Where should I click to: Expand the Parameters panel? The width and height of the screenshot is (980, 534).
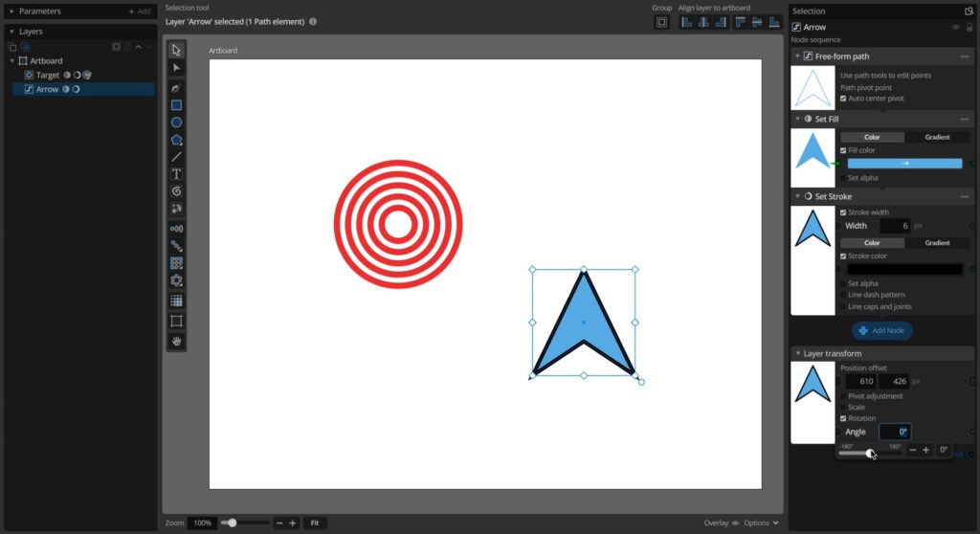coord(11,11)
